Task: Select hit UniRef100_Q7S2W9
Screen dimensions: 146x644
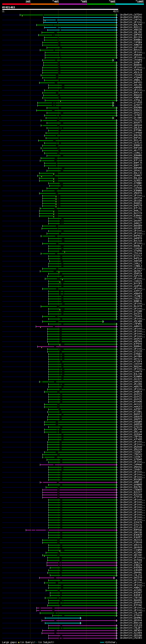Action: pos(131,311)
